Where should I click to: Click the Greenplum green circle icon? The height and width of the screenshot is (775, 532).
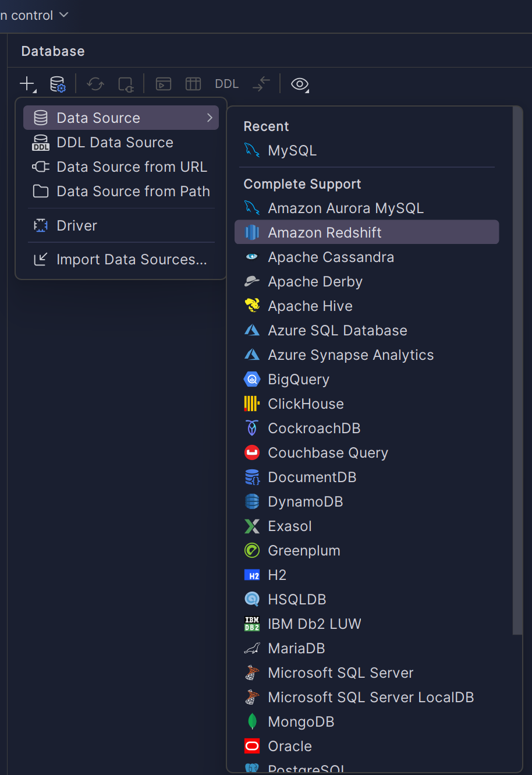(252, 550)
